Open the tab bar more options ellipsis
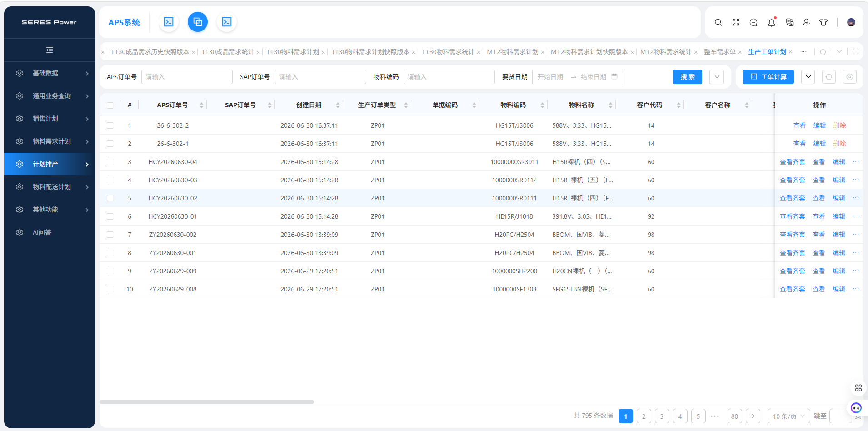Screen dimensions: 868x431 (804, 52)
